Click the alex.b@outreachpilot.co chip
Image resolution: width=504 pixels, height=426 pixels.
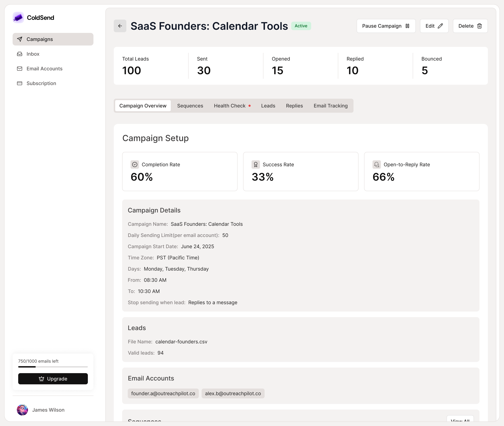pos(233,393)
